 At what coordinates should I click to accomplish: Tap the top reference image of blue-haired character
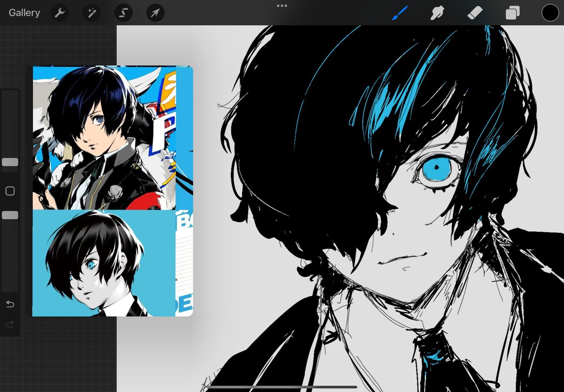click(104, 138)
